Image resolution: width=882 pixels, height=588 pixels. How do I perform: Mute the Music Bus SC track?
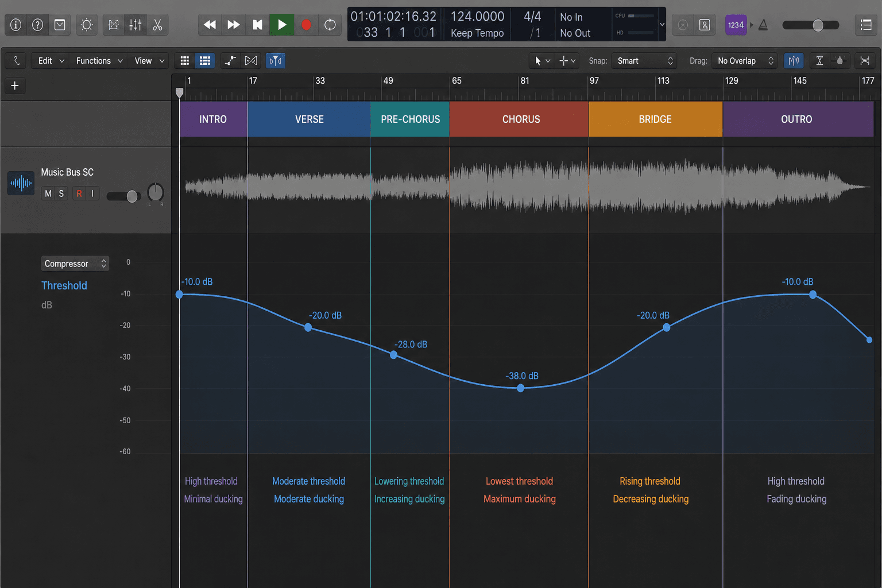tap(48, 194)
